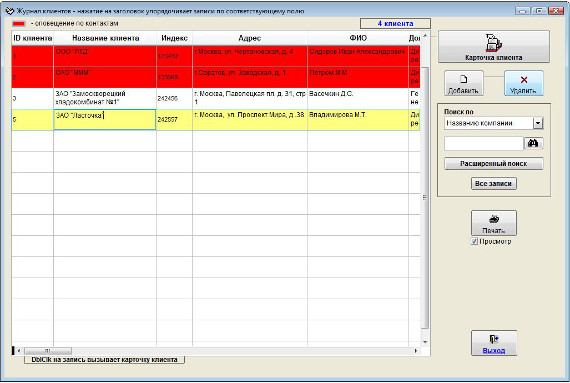Click the 4 клиента counter label
The image size is (570, 383).
tap(396, 24)
